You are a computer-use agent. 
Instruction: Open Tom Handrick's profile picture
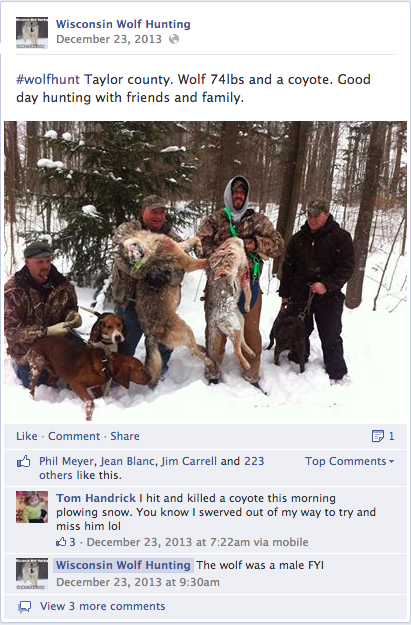[32, 507]
